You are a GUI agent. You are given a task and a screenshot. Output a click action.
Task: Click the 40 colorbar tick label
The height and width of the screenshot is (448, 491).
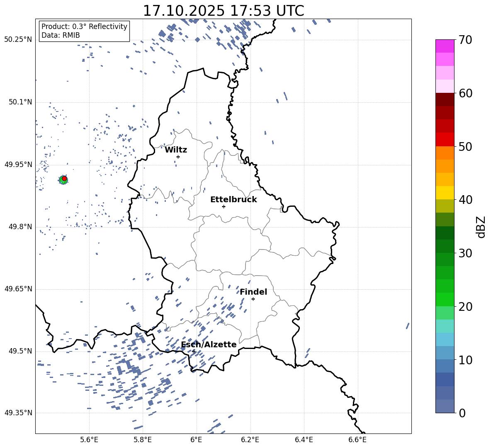tap(465, 200)
